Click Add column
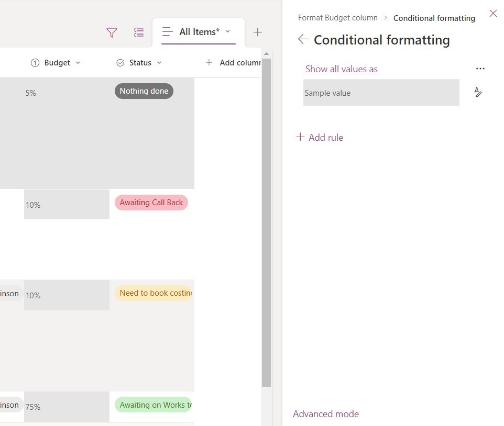This screenshot has height=426, width=504. coord(233,63)
